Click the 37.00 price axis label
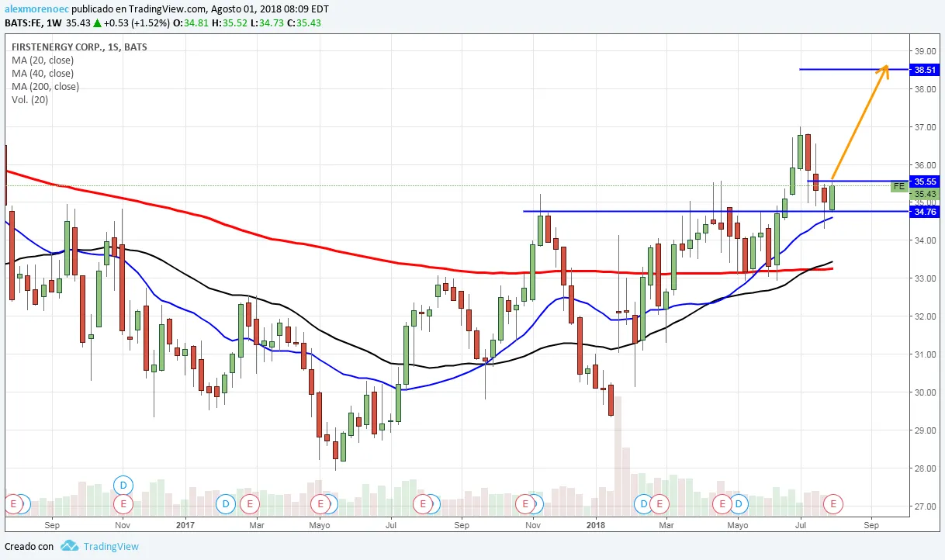This screenshot has height=560, width=945. tap(926, 127)
